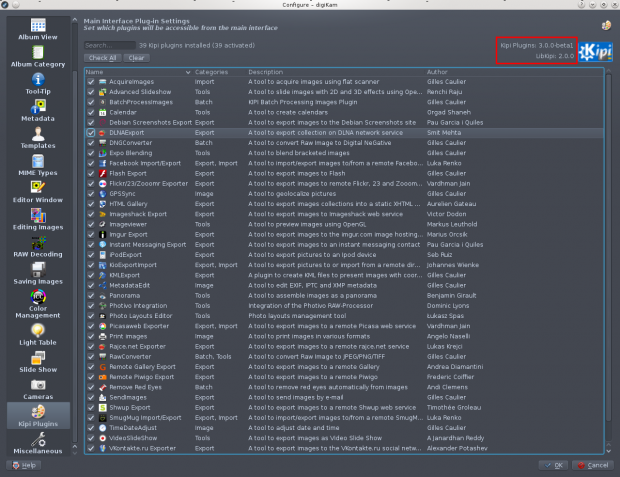This screenshot has height=477, width=620.
Task: Uncheck the AcquireImages plugin checkbox
Action: coord(91,81)
